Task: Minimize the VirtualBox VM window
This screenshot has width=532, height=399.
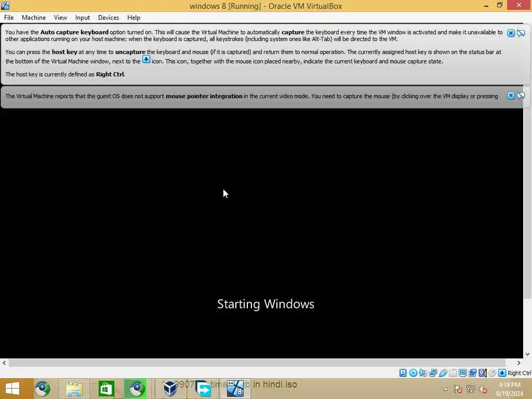Action: tap(486, 5)
